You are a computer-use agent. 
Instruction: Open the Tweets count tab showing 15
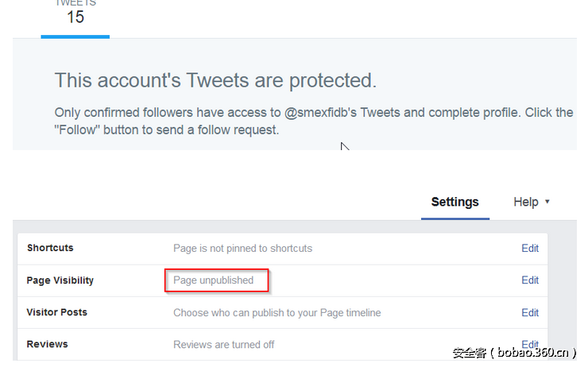click(x=75, y=15)
